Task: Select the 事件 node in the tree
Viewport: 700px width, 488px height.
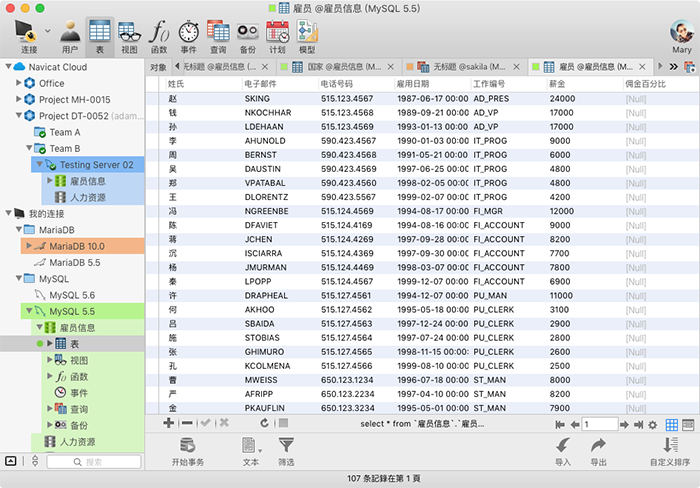Action: point(79,392)
